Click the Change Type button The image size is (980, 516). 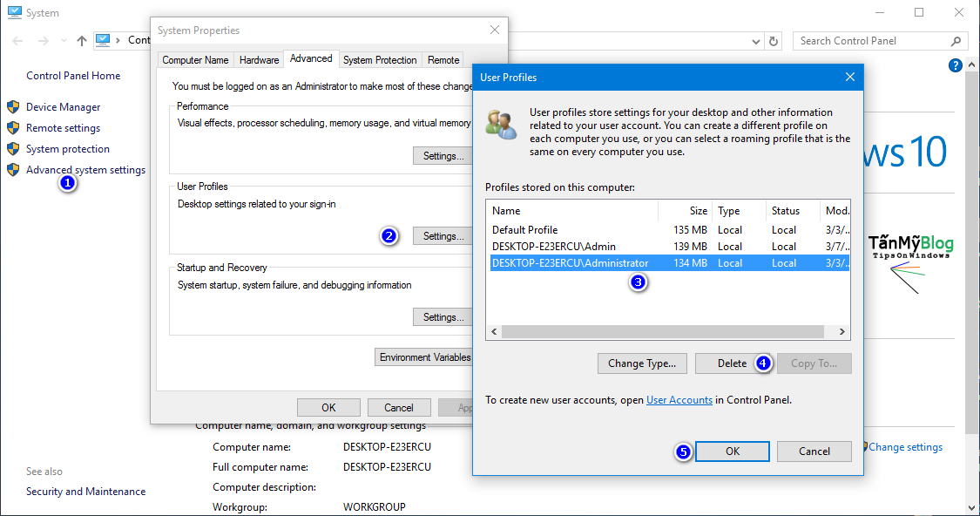[x=642, y=363]
